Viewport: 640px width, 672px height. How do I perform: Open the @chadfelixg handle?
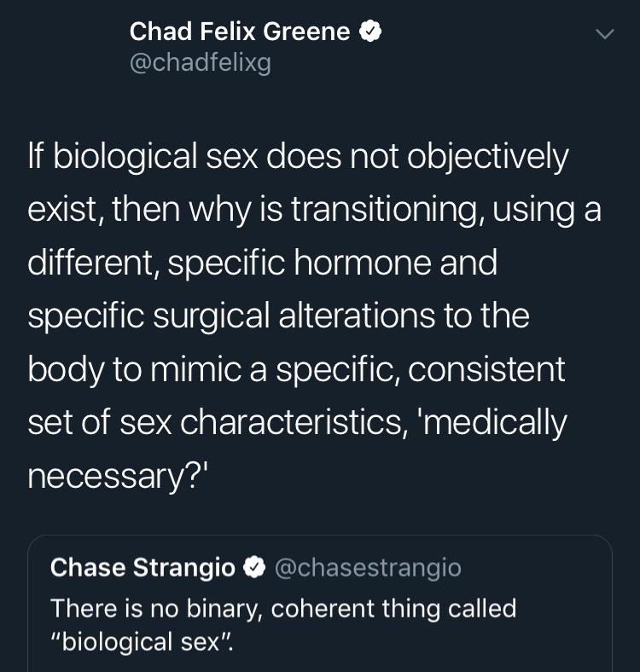[x=201, y=63]
